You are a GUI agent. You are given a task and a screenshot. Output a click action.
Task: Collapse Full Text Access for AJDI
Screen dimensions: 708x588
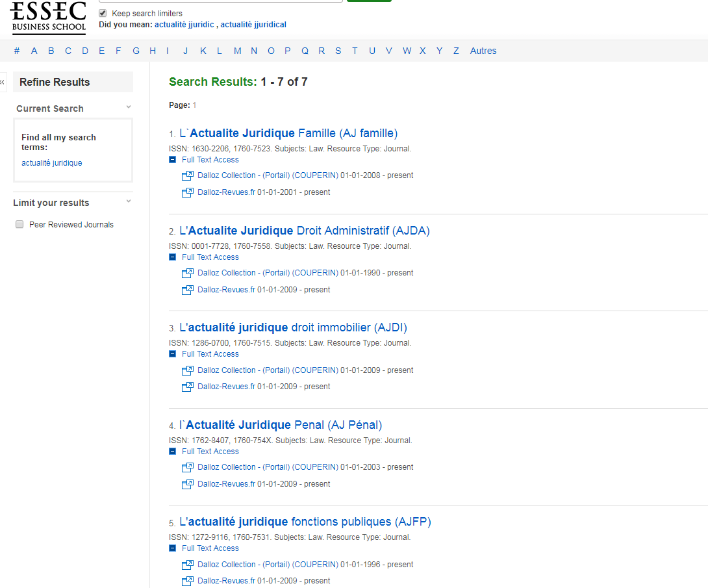[173, 354]
